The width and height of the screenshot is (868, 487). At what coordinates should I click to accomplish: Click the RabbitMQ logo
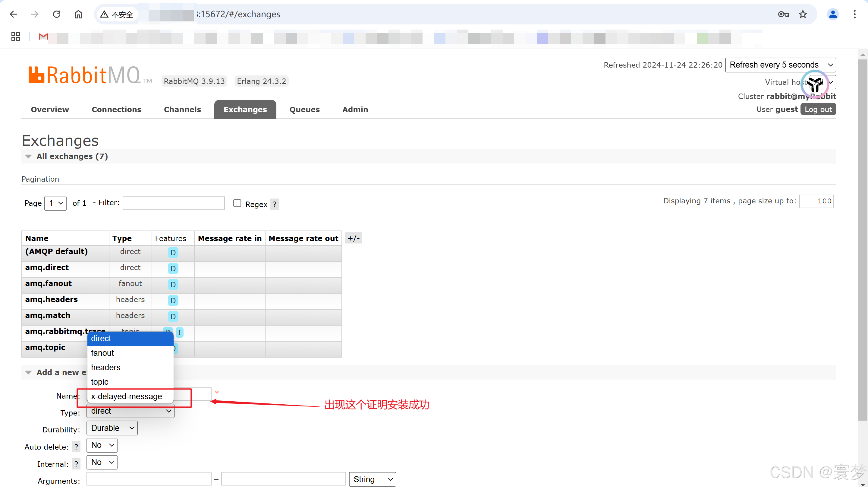point(84,74)
